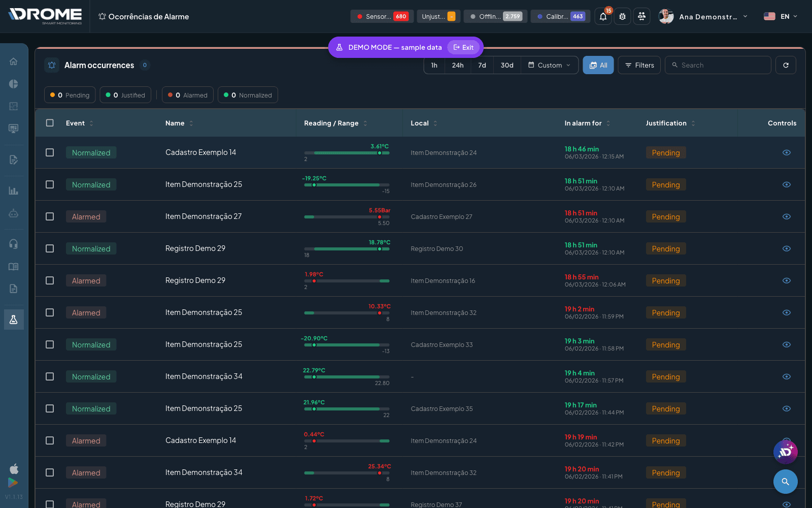The width and height of the screenshot is (812, 508).
Task: Click the refresh icon button
Action: click(786, 65)
